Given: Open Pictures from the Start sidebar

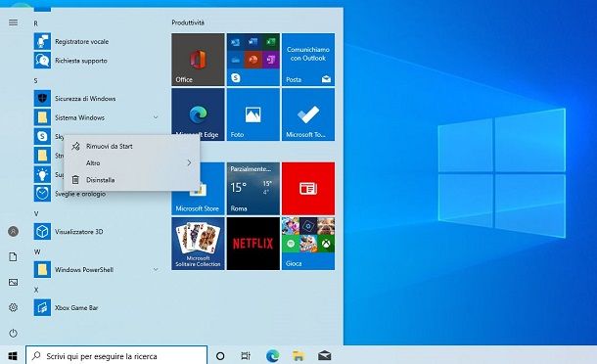Looking at the screenshot, I should (14, 282).
